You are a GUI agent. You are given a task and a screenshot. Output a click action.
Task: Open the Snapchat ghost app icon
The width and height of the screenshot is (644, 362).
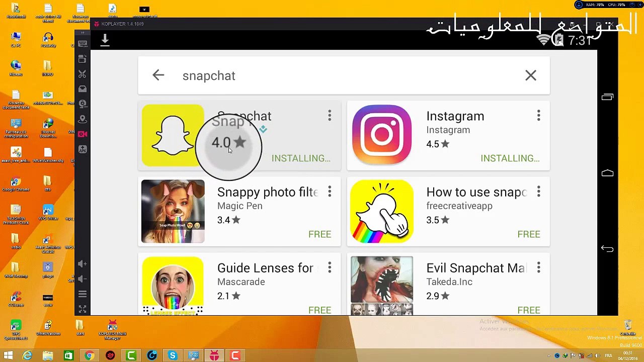click(173, 135)
